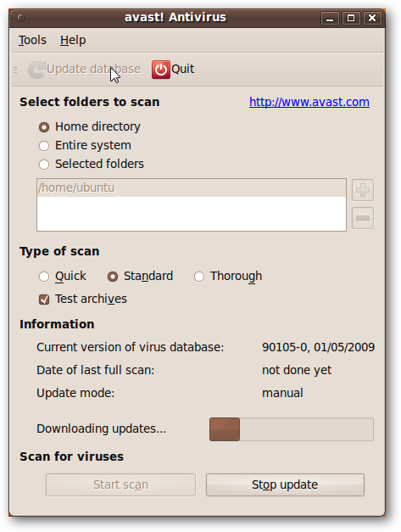Open the http://www.avast.com link
401x532 pixels.
click(x=309, y=102)
